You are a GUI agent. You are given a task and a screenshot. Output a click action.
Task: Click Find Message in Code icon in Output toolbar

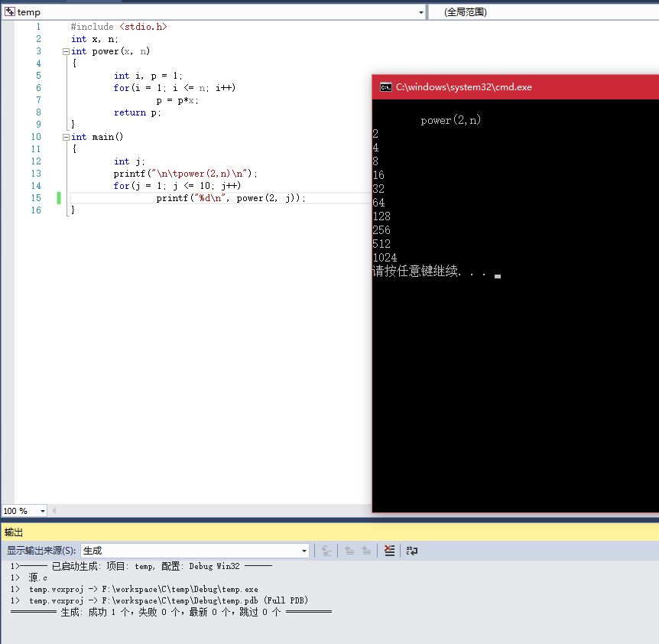326,551
